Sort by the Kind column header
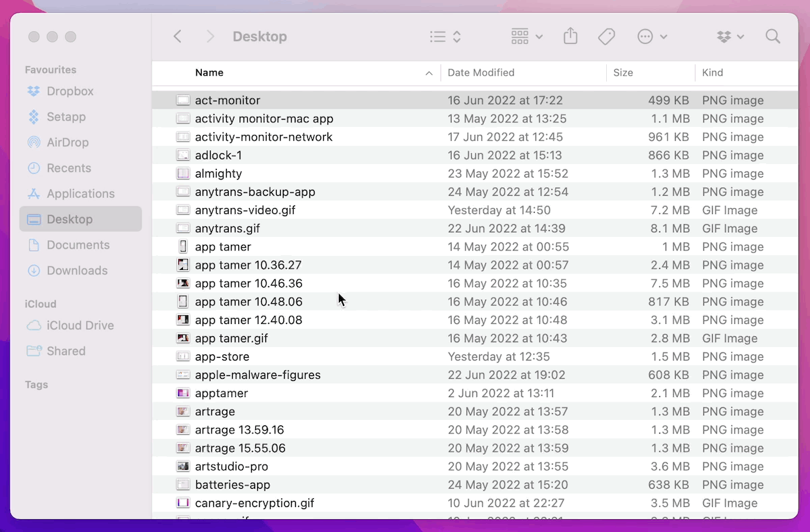Viewport: 810px width, 532px height. [712, 72]
